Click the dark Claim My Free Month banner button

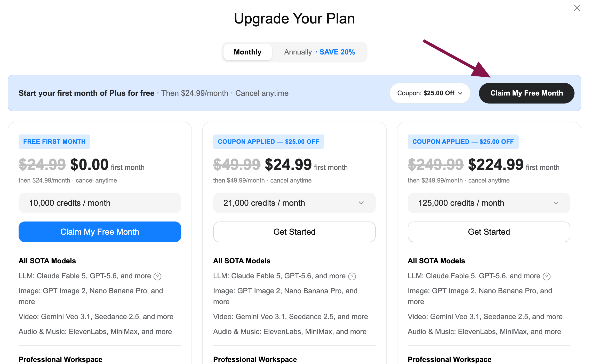click(x=526, y=93)
